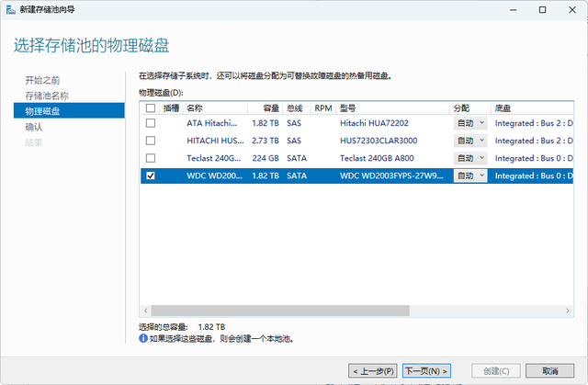Select the 物理磁盘 wizard step

(x=69, y=110)
